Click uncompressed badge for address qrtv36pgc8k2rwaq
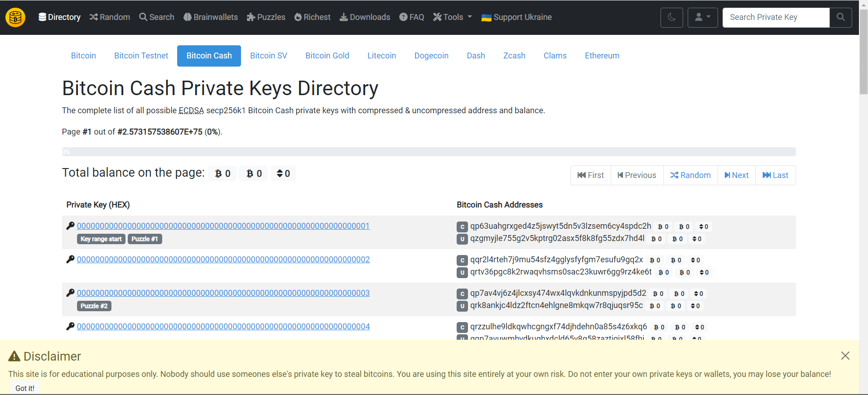The width and height of the screenshot is (868, 395). [462, 273]
